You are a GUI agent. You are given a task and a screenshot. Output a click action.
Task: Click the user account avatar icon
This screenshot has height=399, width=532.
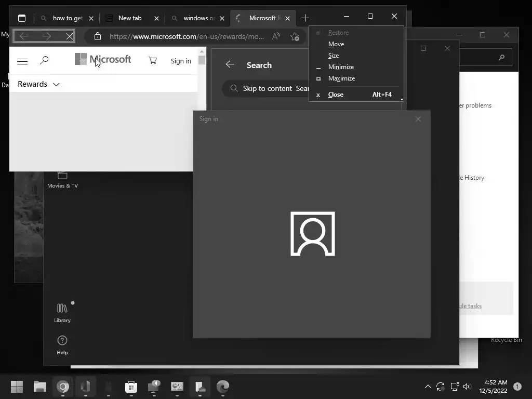[x=312, y=234]
